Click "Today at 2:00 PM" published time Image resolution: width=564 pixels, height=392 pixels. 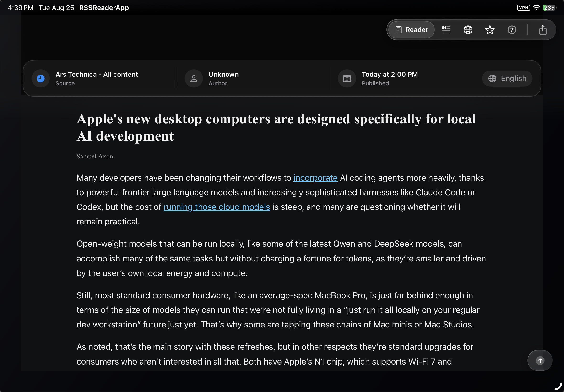pyautogui.click(x=390, y=74)
